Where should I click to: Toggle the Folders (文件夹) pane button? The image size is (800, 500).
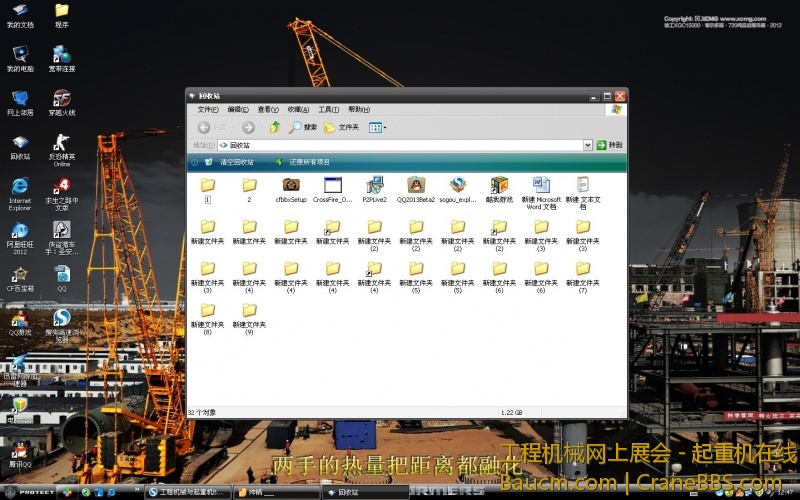(x=341, y=127)
